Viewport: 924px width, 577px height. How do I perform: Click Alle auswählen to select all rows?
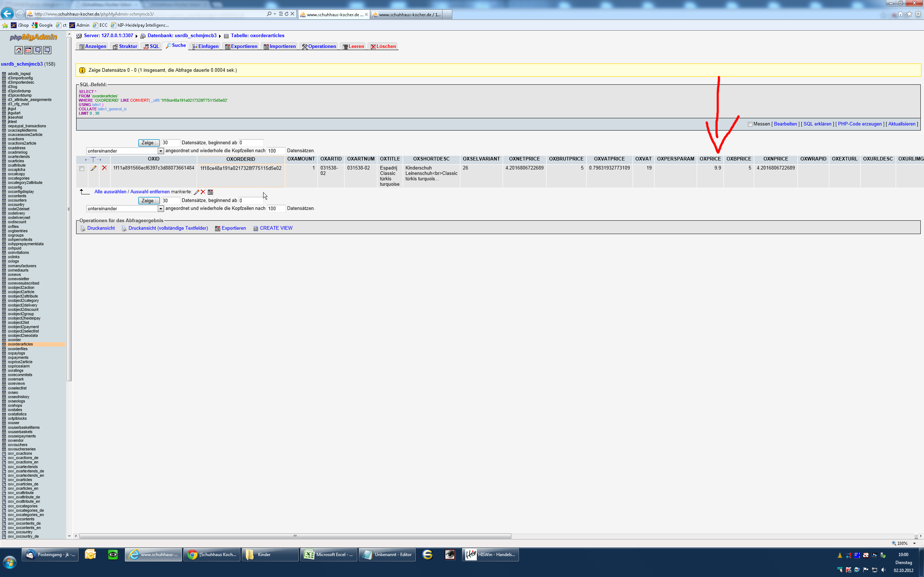(110, 192)
